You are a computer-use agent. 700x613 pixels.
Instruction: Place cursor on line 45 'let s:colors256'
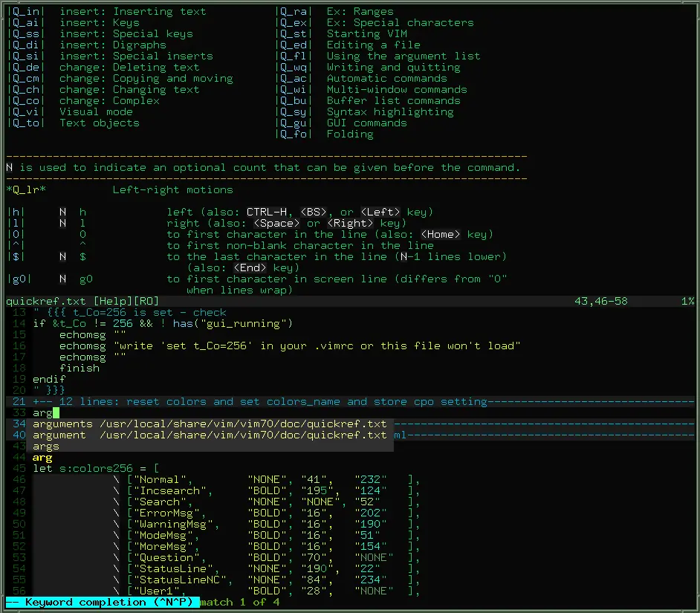pyautogui.click(x=96, y=469)
